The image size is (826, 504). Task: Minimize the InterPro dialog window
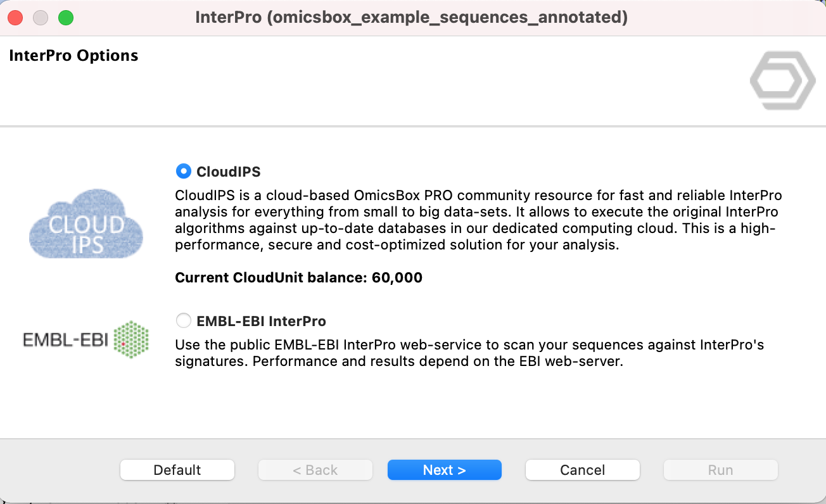pos(41,18)
